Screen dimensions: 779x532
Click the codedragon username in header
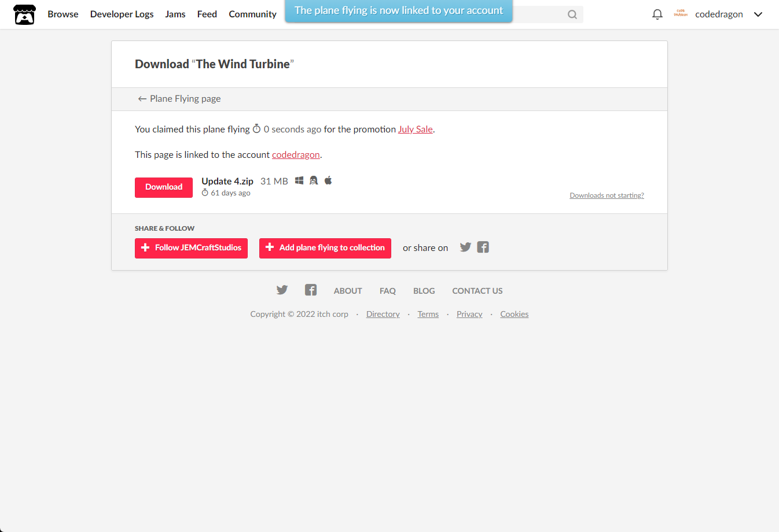tap(719, 14)
